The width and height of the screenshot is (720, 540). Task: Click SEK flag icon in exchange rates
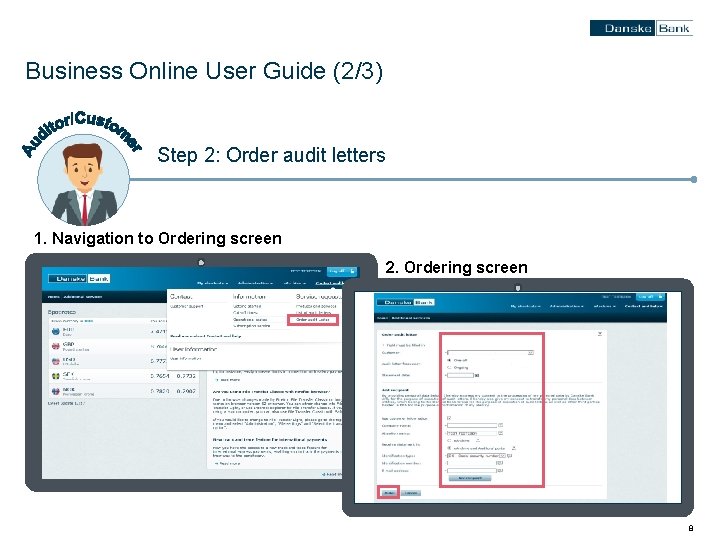(56, 376)
